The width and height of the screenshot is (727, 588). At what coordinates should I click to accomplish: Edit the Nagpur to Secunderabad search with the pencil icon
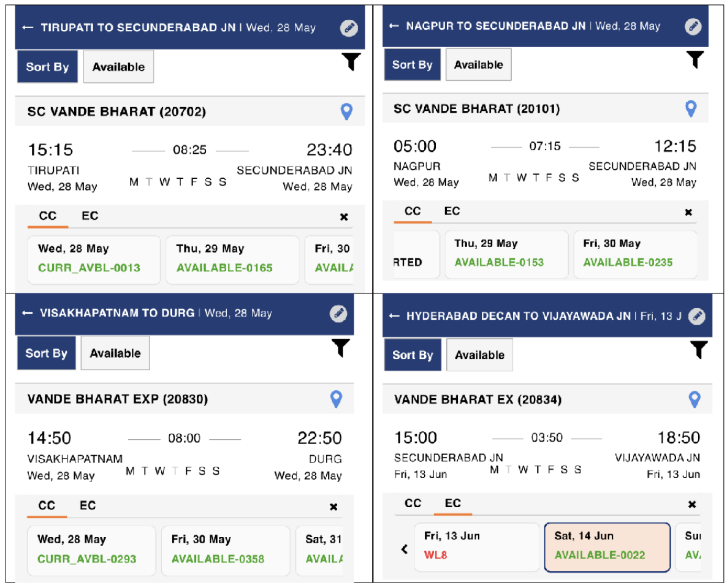(x=693, y=26)
